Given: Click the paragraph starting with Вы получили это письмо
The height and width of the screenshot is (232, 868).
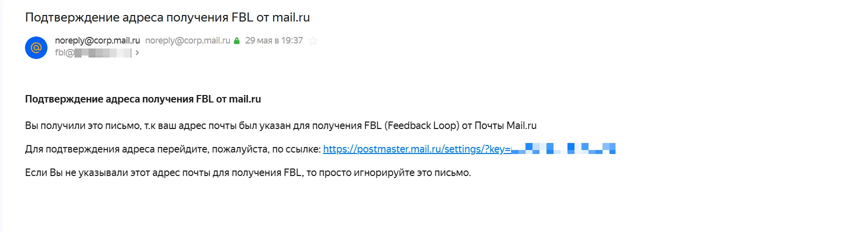Looking at the screenshot, I should tap(280, 125).
